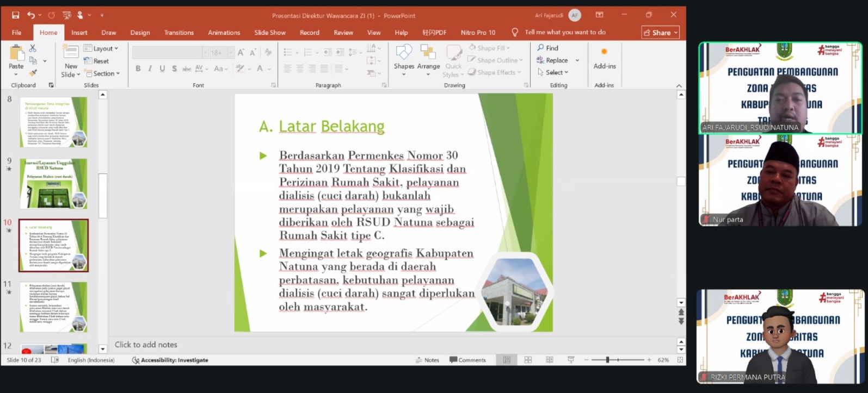Click the Reset slide button

pos(96,61)
